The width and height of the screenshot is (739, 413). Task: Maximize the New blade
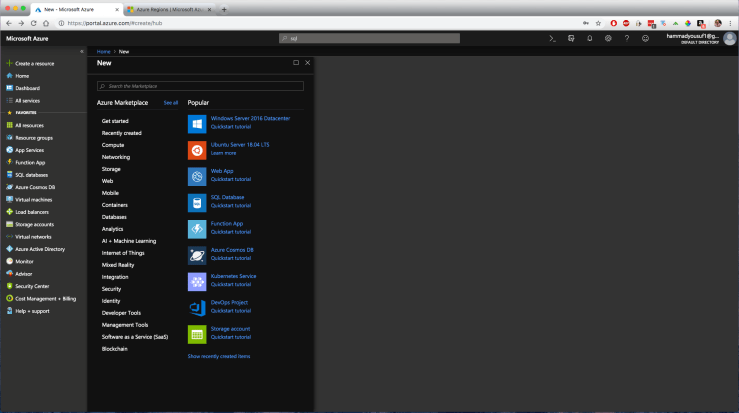[x=296, y=63]
